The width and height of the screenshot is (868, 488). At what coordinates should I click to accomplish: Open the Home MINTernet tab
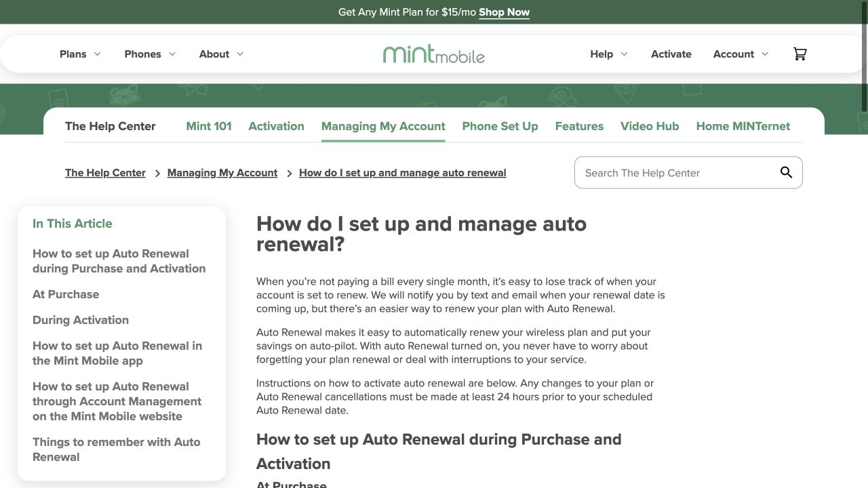743,126
